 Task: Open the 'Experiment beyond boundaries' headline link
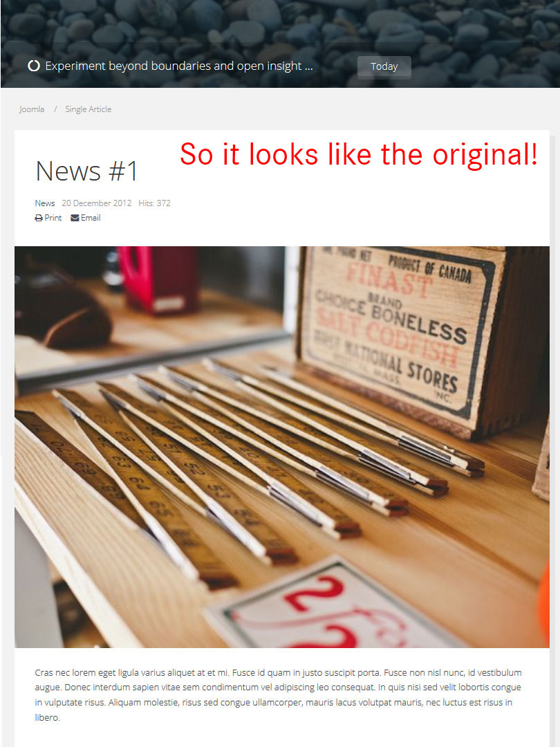179,66
